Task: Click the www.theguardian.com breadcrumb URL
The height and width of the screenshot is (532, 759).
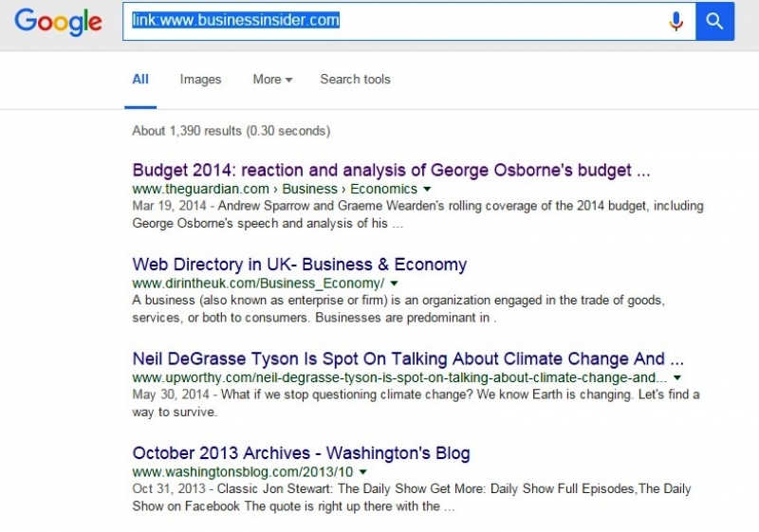Action: click(x=274, y=189)
